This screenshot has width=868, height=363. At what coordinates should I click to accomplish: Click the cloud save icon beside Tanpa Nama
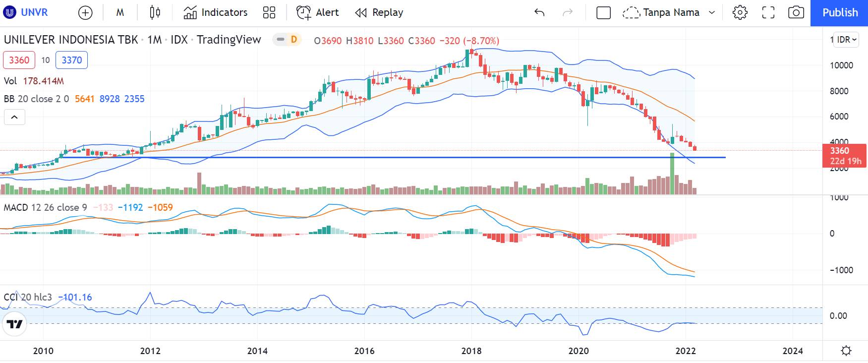(x=631, y=12)
